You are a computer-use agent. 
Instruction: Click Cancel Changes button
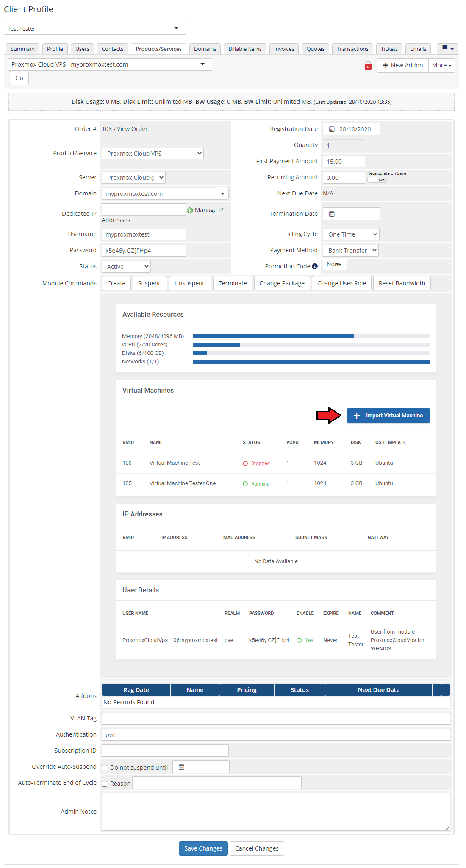[x=257, y=848]
